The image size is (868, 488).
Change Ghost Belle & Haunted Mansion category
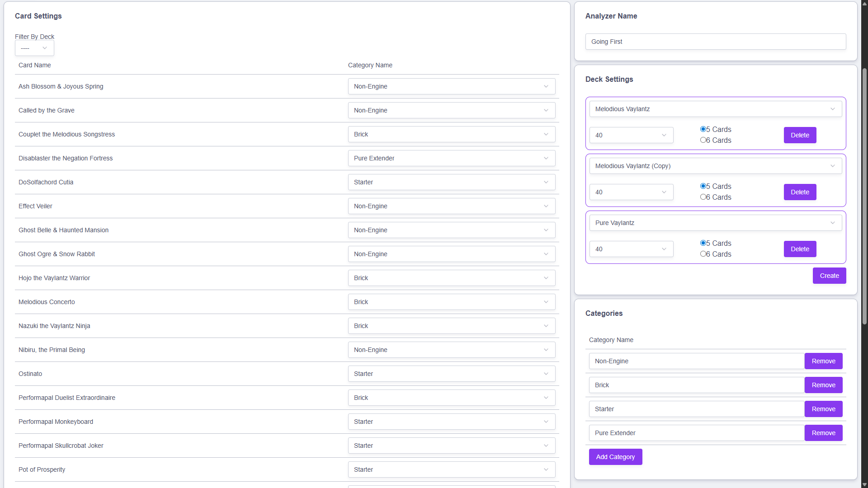452,230
